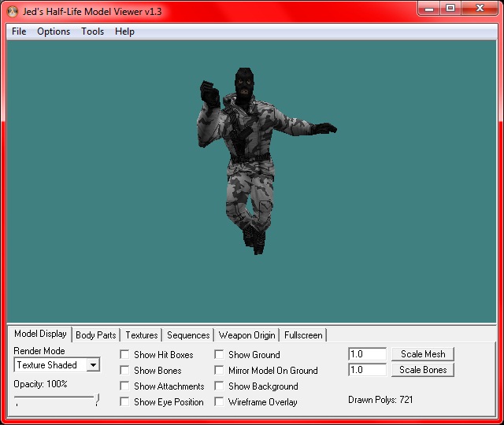504x425 pixels.
Task: Switch to the Weapon Origin tab
Action: pos(246,335)
